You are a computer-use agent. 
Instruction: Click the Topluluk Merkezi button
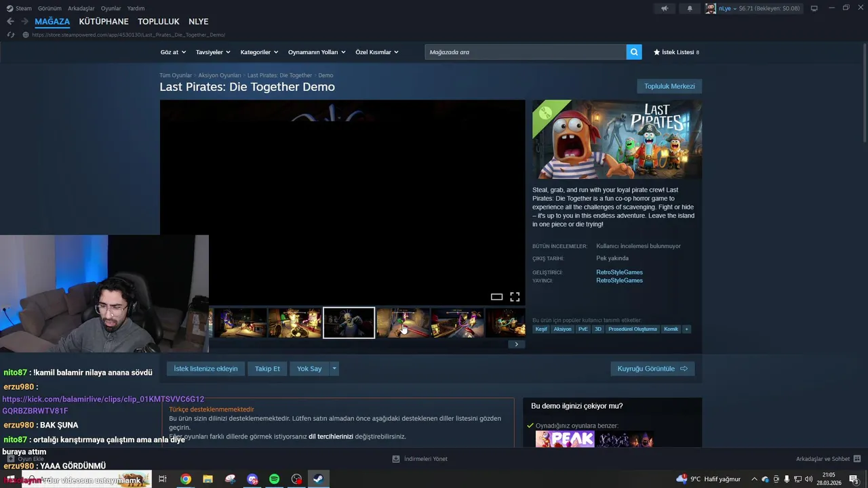669,86
